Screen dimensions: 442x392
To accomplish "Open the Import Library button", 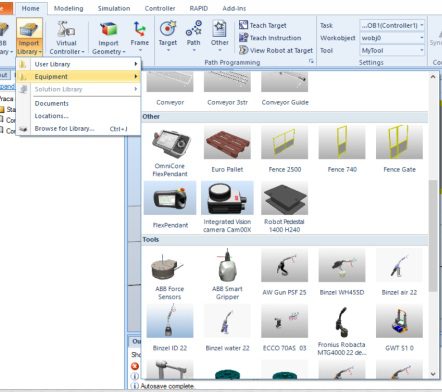I will click(x=29, y=37).
